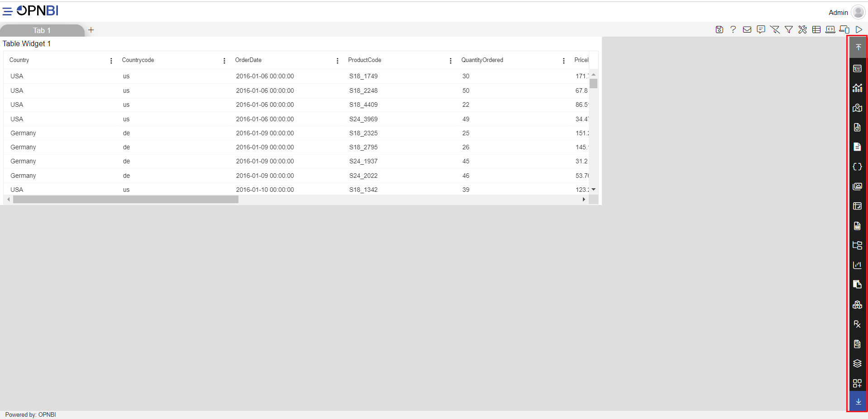Select the image gallery widget icon

(857, 186)
